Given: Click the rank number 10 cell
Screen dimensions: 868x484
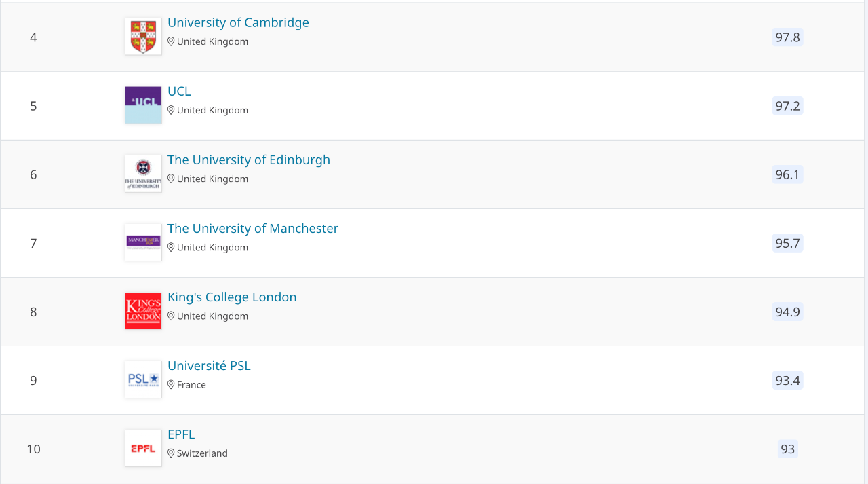Looking at the screenshot, I should (33, 449).
